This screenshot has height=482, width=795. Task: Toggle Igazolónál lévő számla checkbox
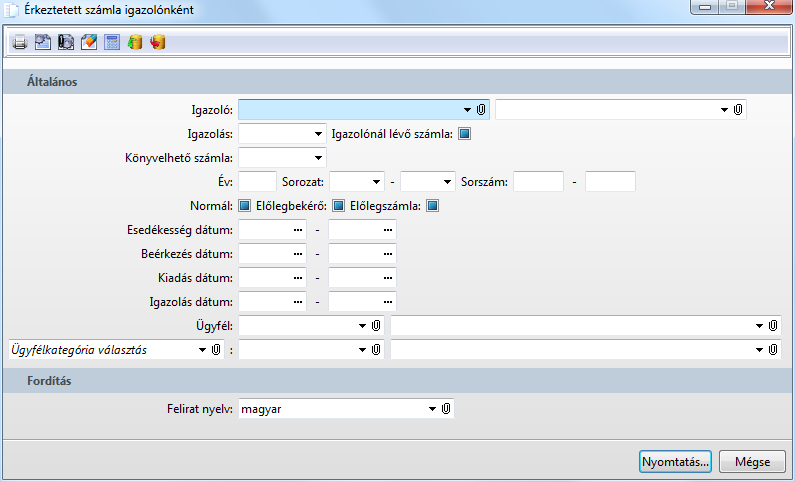pyautogui.click(x=464, y=134)
